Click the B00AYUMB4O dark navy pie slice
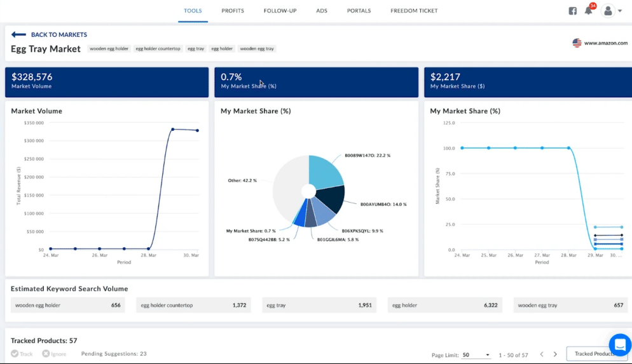Viewport: 632px width, 364px height. pos(332,198)
